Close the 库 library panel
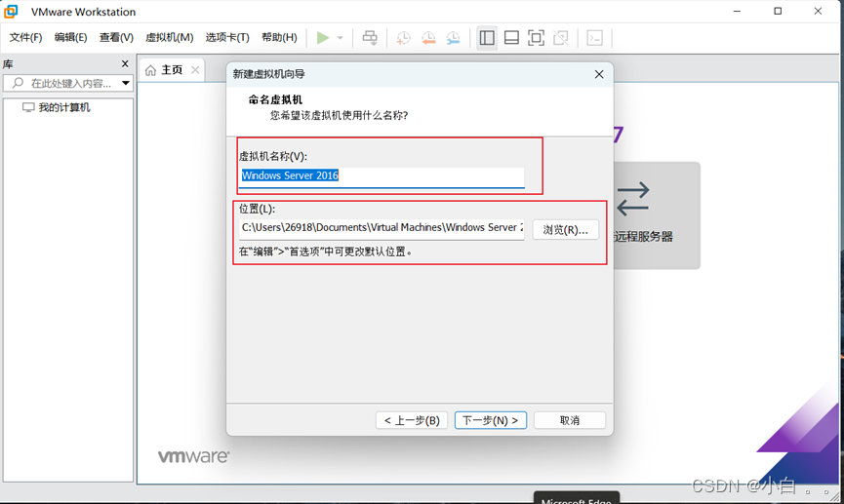 coord(125,64)
